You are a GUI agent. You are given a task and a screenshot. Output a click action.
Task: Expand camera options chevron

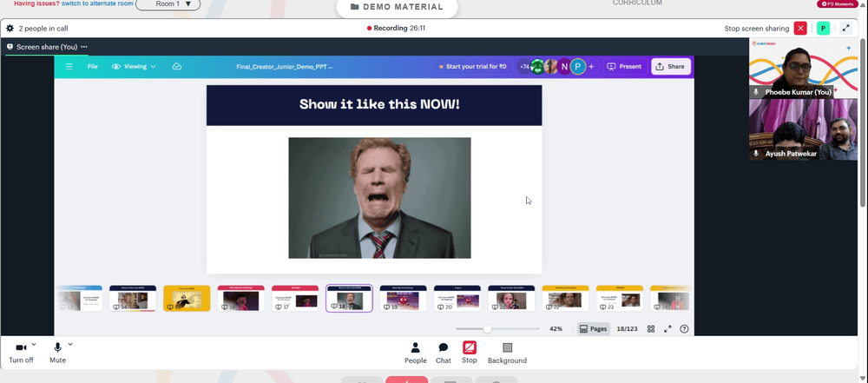34,344
